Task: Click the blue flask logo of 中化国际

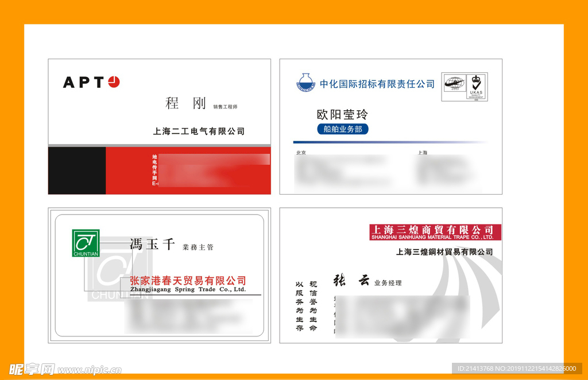Action: [305, 83]
